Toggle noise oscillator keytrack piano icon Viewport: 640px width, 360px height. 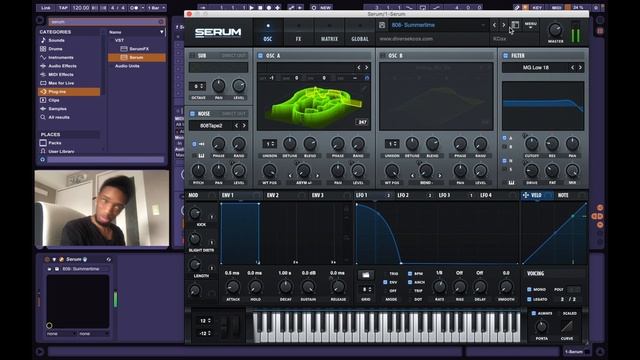tap(201, 156)
